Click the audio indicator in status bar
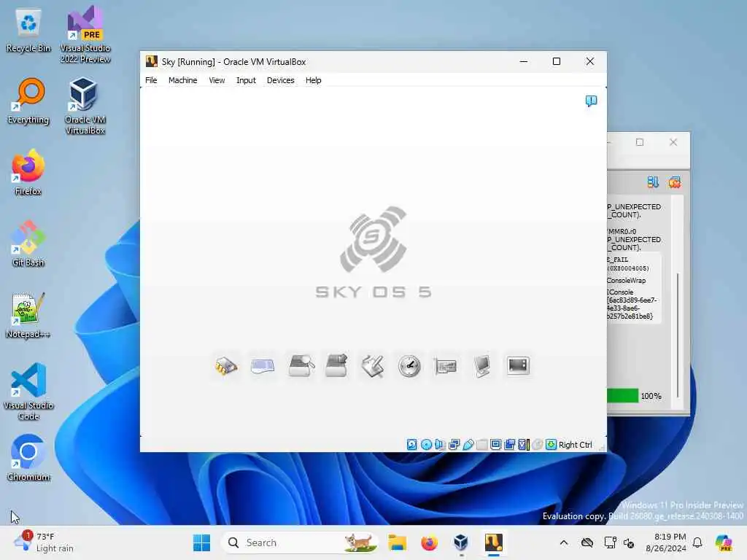Screen dimensions: 747x560 (440, 444)
